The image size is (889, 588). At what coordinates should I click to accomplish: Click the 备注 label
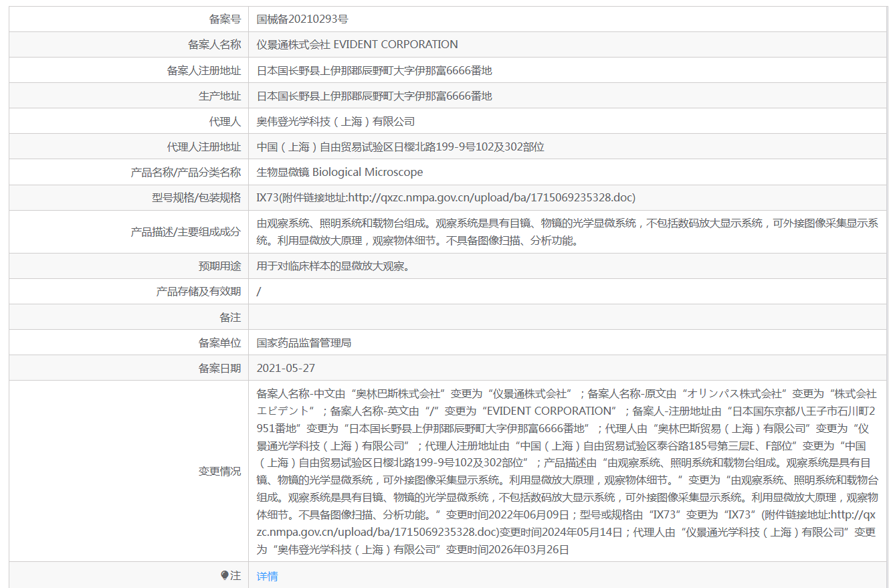coord(230,316)
